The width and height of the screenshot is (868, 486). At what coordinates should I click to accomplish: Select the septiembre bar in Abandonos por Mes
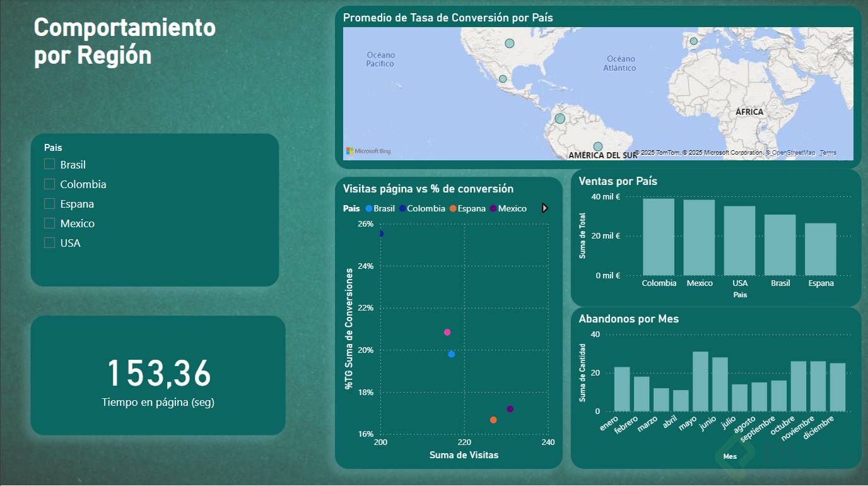pyautogui.click(x=779, y=396)
